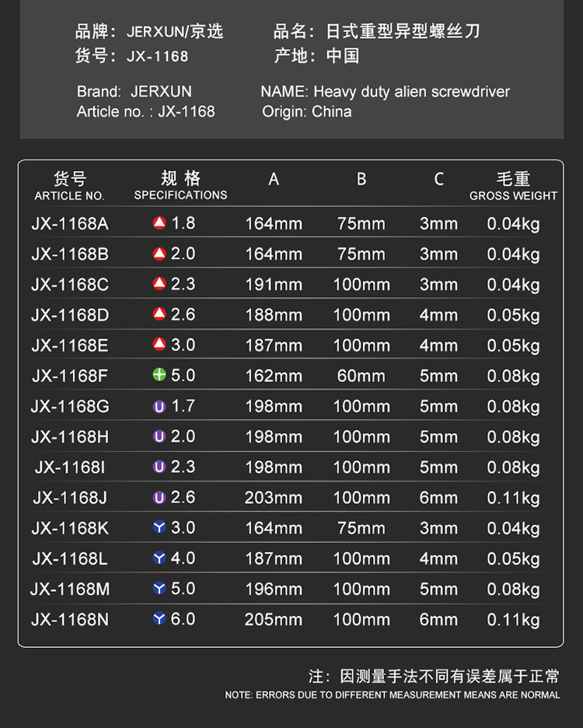The height and width of the screenshot is (728, 583).
Task: Select the purple U icon in row JX-1168J
Action: coord(159,498)
